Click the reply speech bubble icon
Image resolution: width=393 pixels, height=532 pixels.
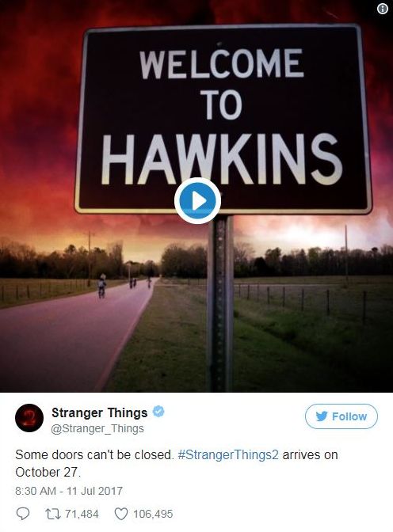pos(23,514)
